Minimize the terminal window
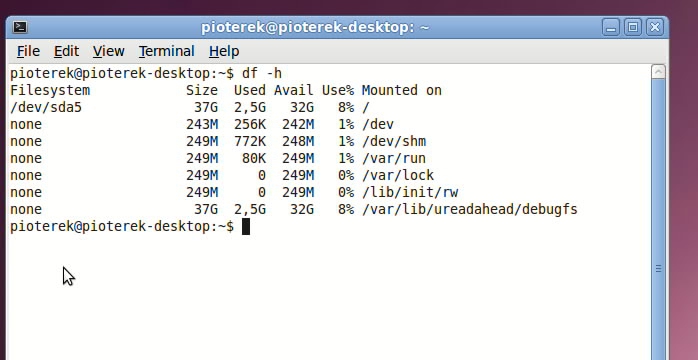 pos(611,27)
